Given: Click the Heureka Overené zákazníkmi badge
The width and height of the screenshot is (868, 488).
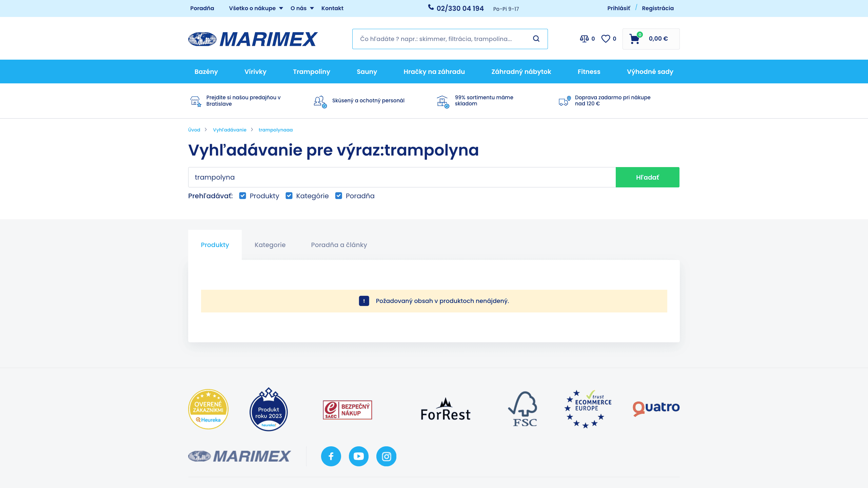Looking at the screenshot, I should pos(208,409).
